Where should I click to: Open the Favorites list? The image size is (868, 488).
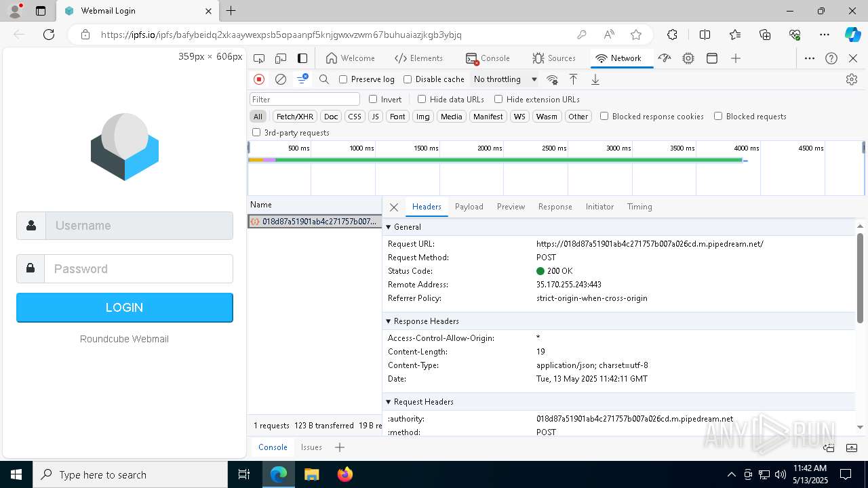(x=735, y=35)
